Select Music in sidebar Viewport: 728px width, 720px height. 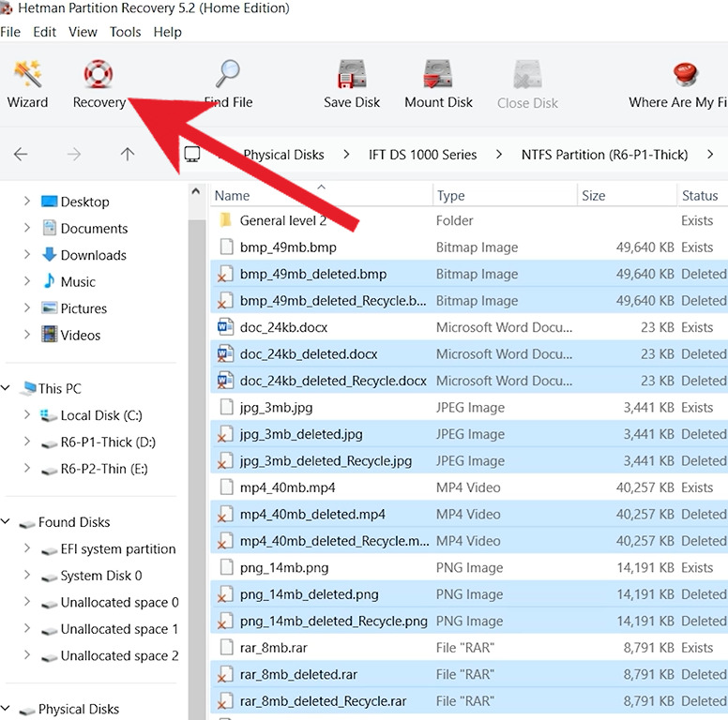(78, 282)
